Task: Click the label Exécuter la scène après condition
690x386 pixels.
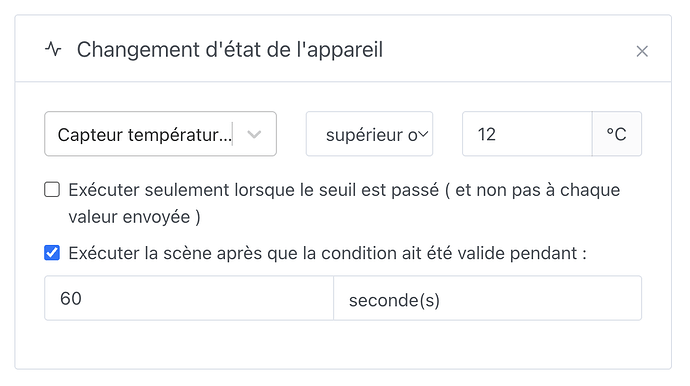Action: [327, 253]
